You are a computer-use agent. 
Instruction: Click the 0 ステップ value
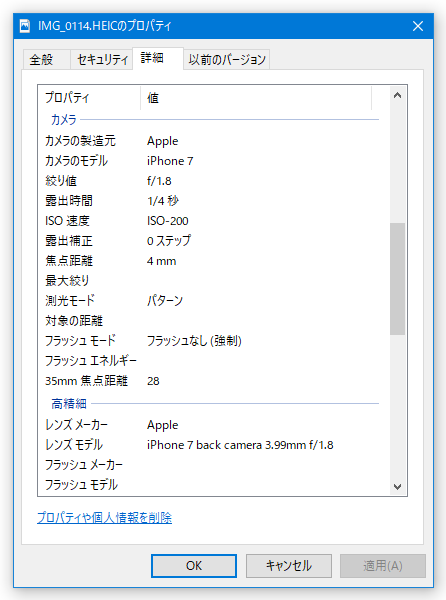169,241
